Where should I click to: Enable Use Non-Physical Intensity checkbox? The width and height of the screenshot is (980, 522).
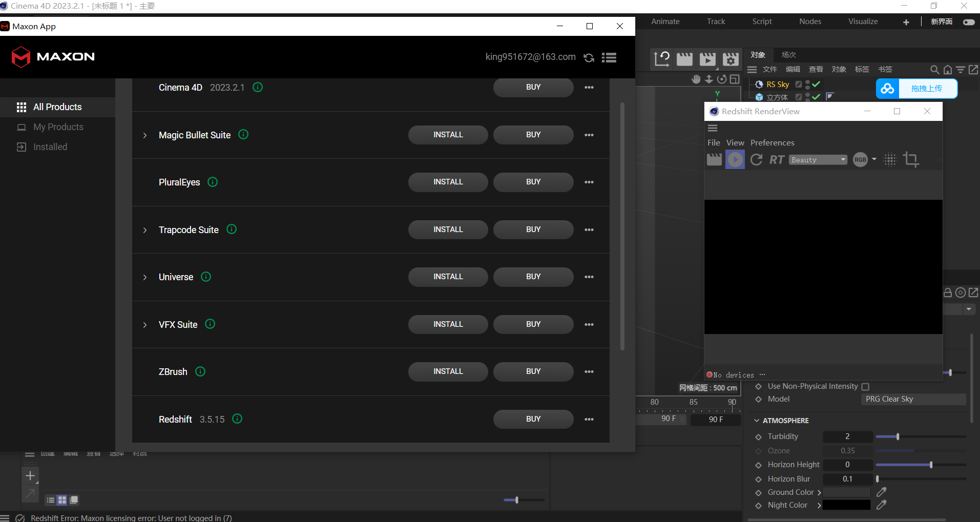pos(865,387)
